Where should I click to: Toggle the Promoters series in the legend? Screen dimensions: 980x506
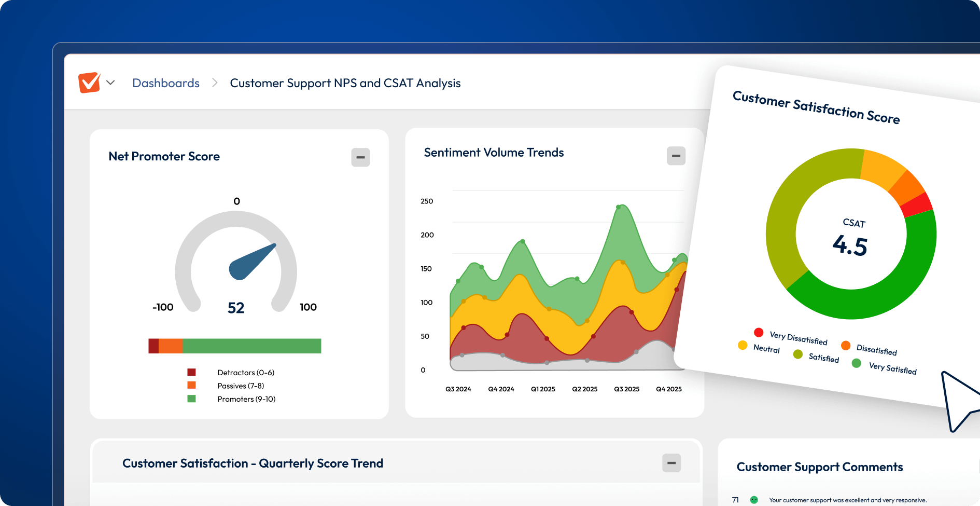191,399
